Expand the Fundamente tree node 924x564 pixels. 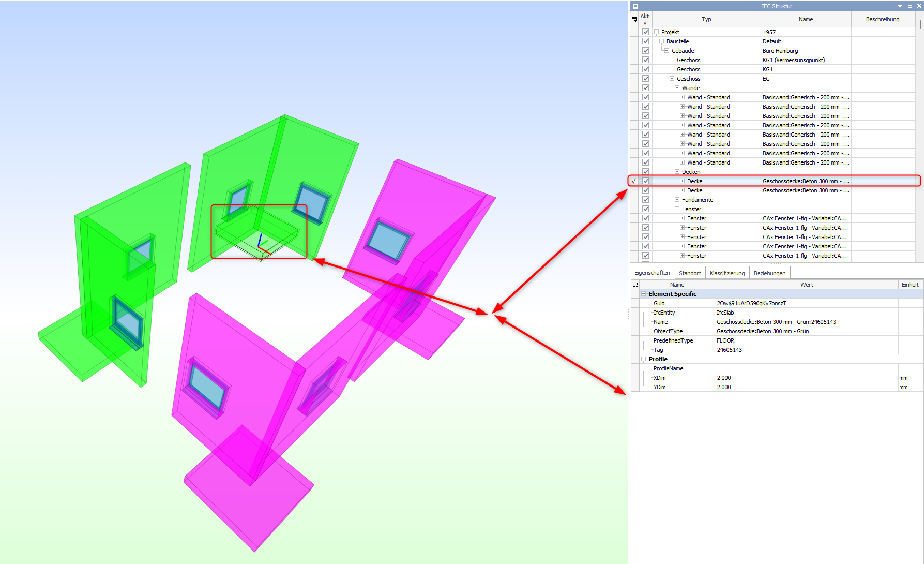coord(677,200)
